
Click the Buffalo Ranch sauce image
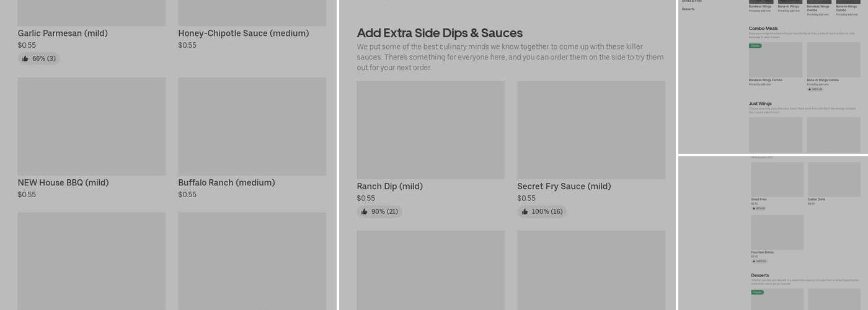pos(252,126)
